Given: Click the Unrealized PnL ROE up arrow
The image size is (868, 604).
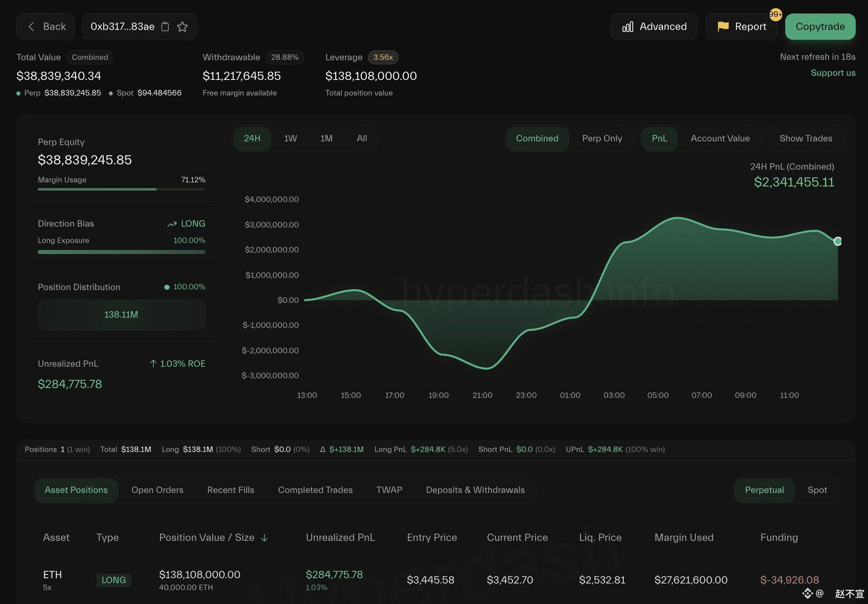Looking at the screenshot, I should [153, 363].
